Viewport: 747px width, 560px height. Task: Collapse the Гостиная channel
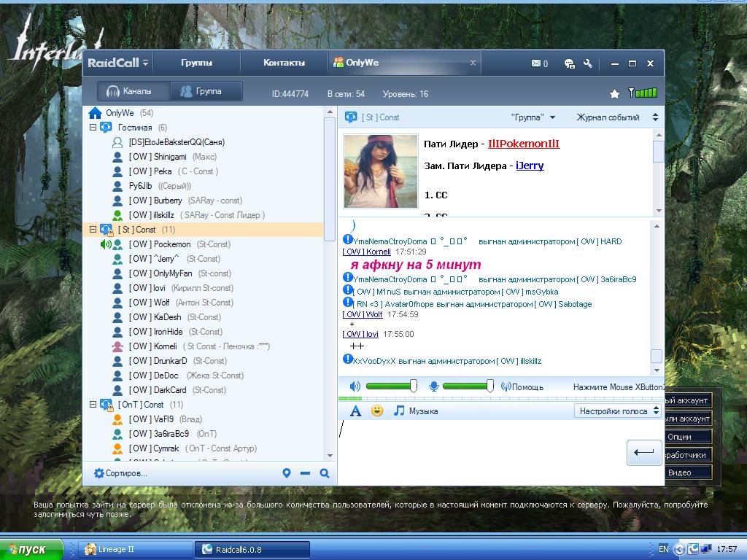[93, 127]
